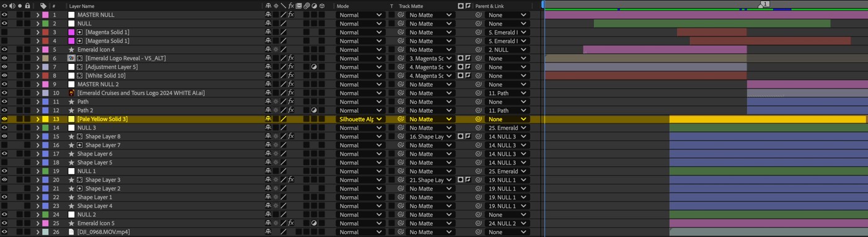Hide the MASTER NULL layer via eye icon
868x237 pixels.
tap(4, 15)
